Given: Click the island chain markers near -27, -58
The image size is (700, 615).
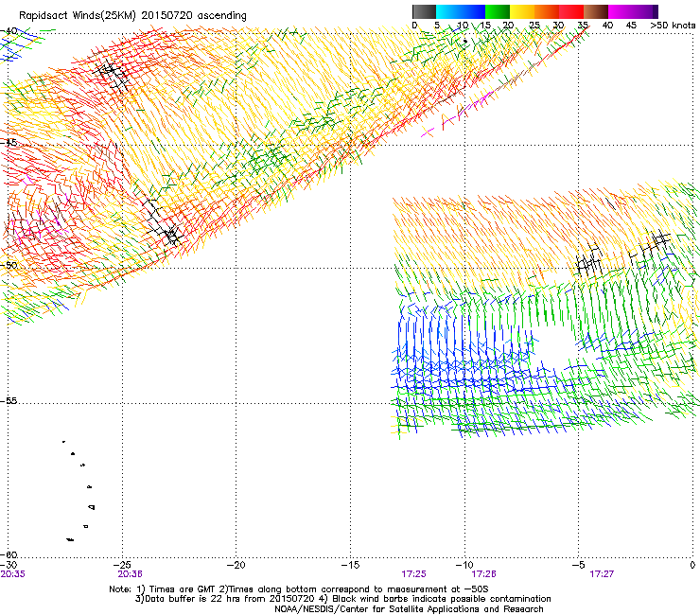Looking at the screenshot, I should [79, 490].
